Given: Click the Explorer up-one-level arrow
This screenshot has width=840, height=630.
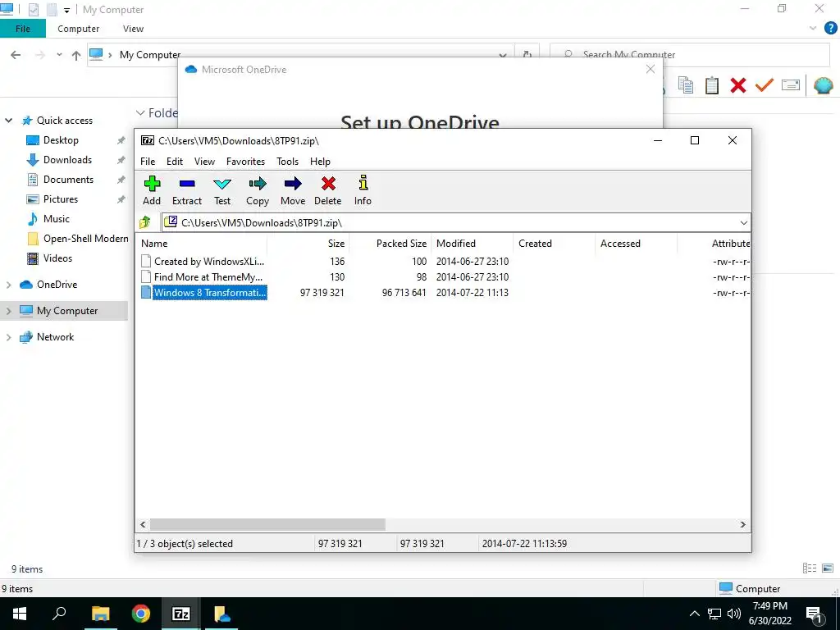Looking at the screenshot, I should pos(76,55).
